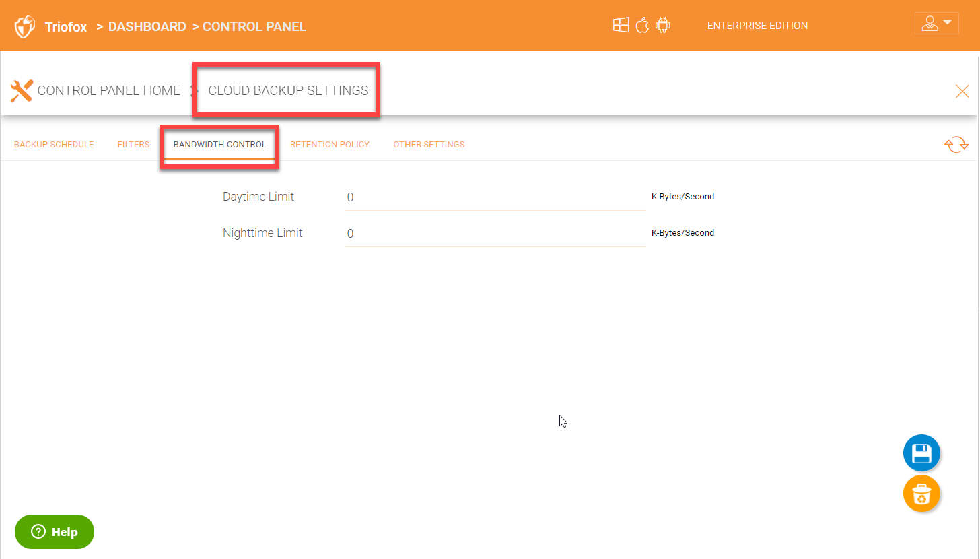The height and width of the screenshot is (559, 980).
Task: Click the Triofox shield logo icon
Action: (x=25, y=27)
